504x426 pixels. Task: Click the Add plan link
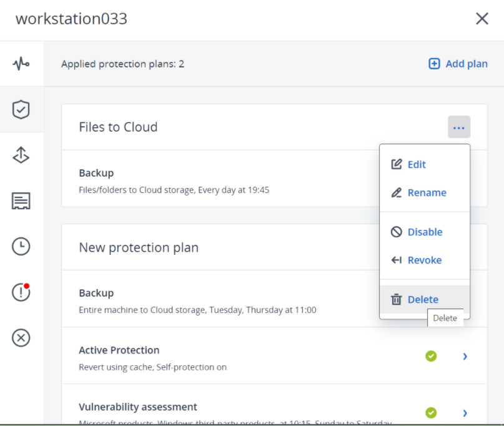pos(458,64)
